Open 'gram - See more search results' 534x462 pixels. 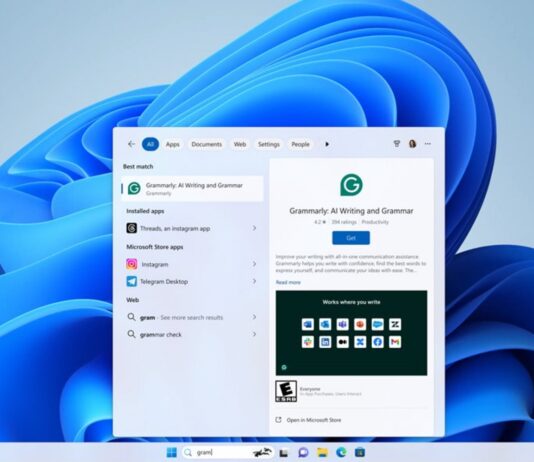[192, 317]
